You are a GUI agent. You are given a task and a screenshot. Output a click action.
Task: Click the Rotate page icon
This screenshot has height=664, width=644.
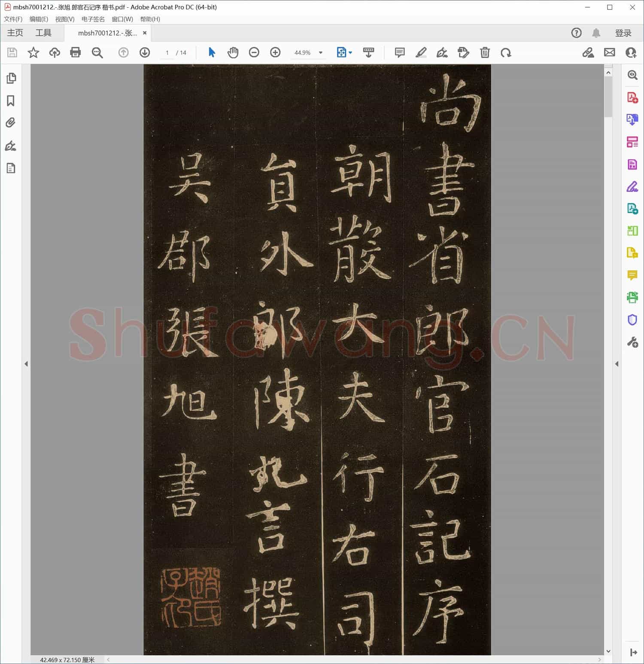(x=506, y=52)
